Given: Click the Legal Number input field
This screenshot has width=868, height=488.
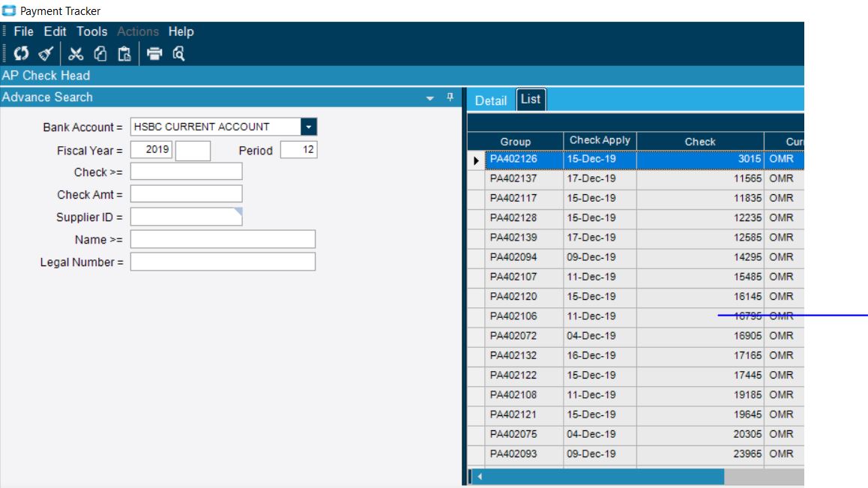Looking at the screenshot, I should pos(223,262).
